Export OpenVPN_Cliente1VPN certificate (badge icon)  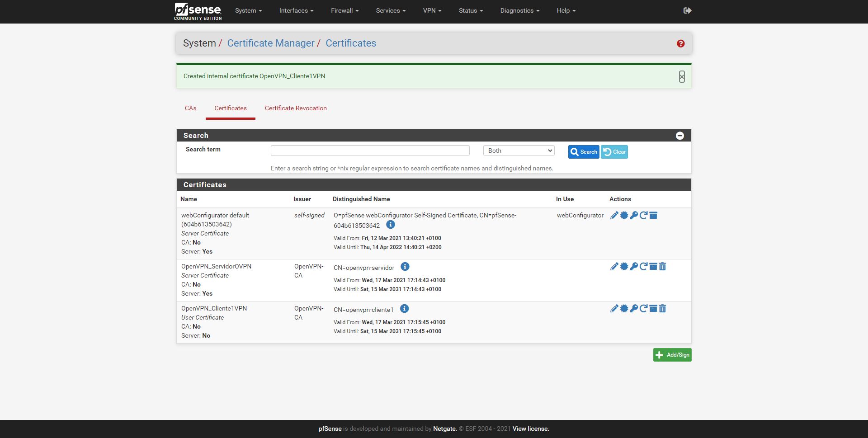coord(624,309)
